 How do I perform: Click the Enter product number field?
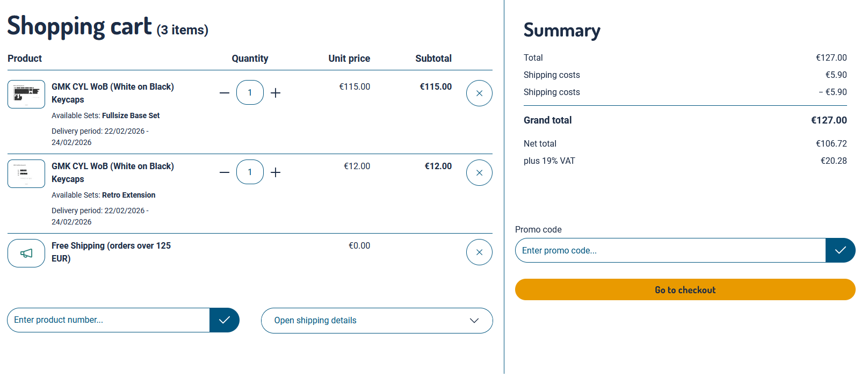point(108,320)
